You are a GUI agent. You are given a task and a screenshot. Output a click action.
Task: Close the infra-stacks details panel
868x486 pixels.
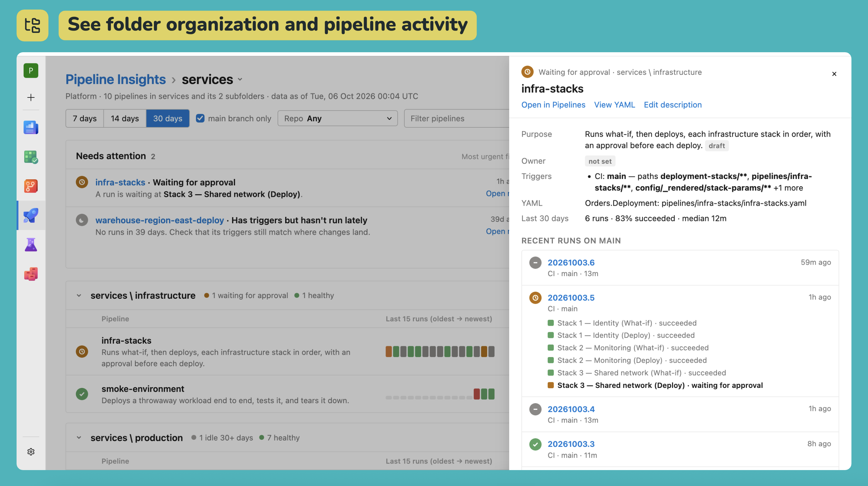click(x=834, y=74)
